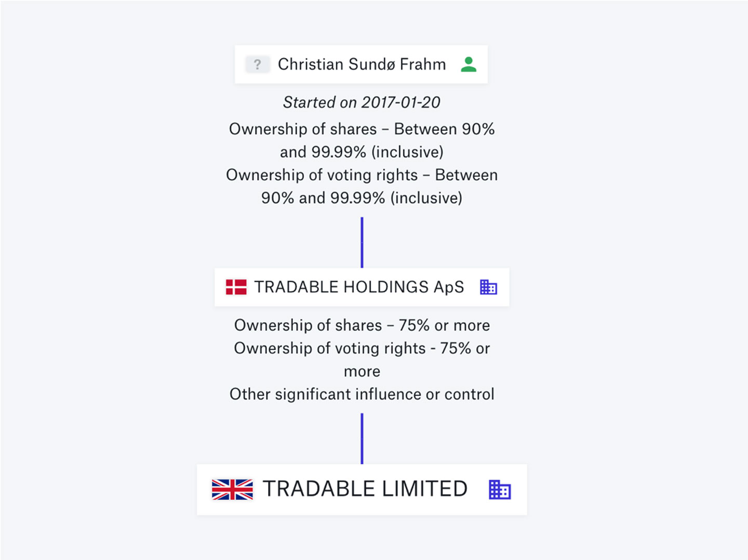Click 'Ownership of voting rights - 75% or' line
This screenshot has width=748, height=560.
pos(362,348)
